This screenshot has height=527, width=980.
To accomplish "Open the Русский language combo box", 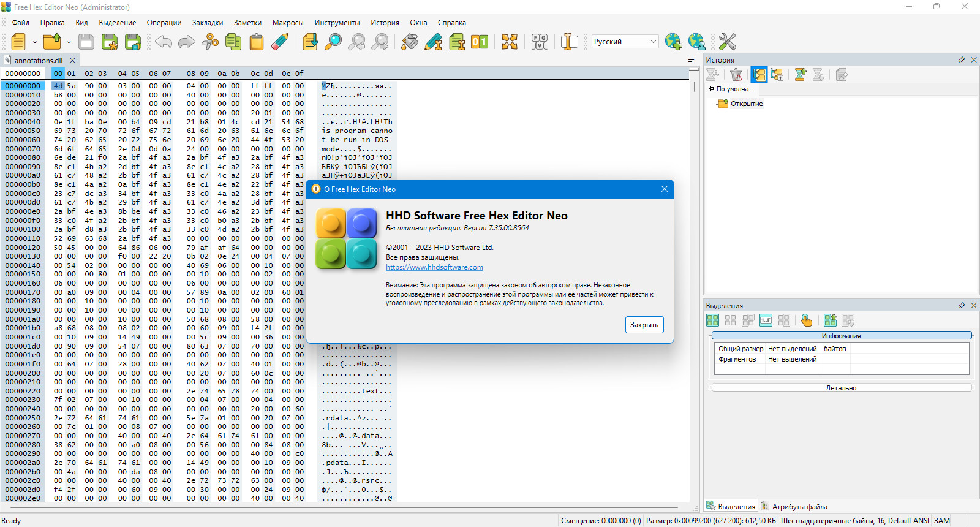I will (x=625, y=42).
